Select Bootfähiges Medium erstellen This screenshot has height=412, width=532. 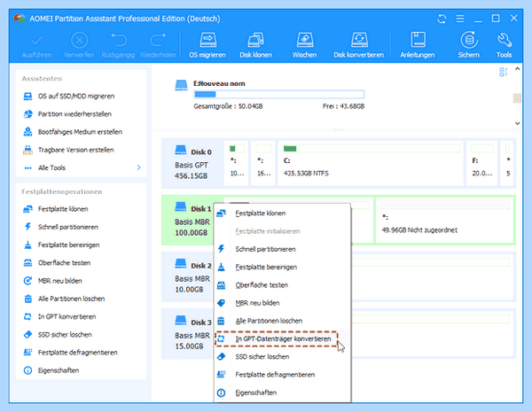pos(81,132)
